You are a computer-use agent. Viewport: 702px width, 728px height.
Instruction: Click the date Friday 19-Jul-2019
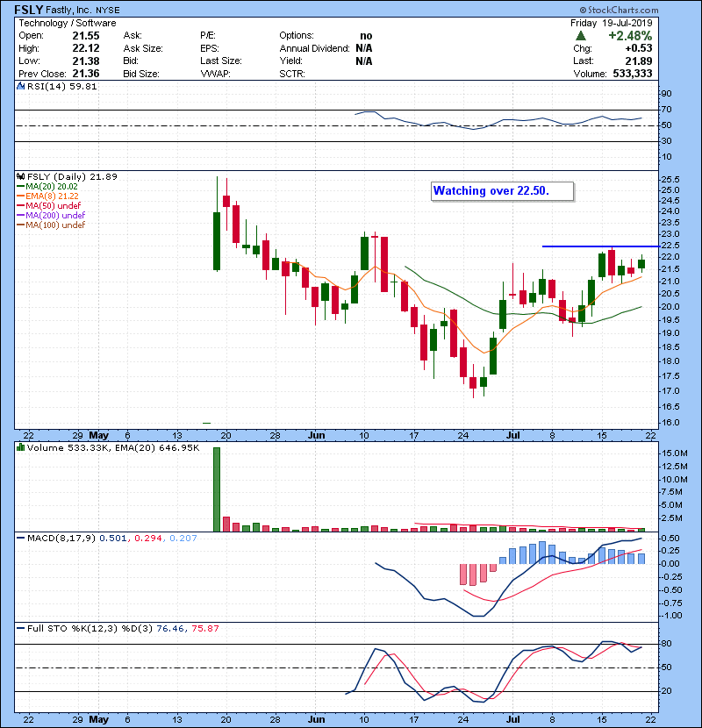tap(612, 23)
